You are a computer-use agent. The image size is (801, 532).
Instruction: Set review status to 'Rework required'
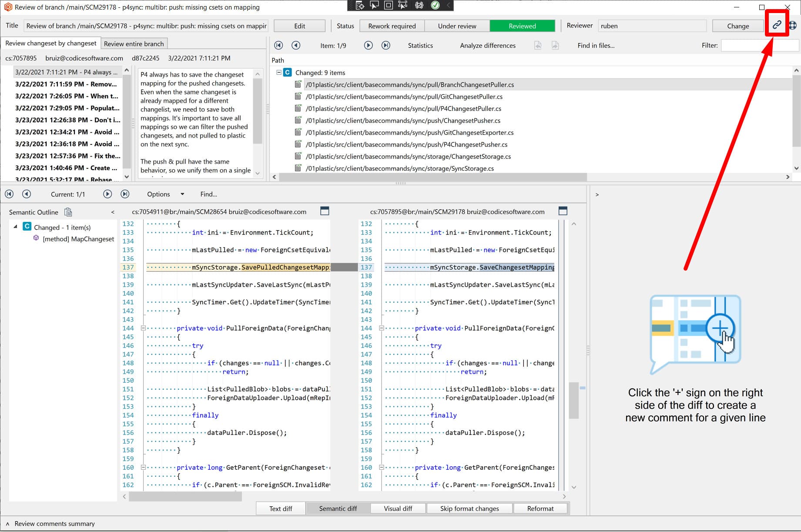392,26
